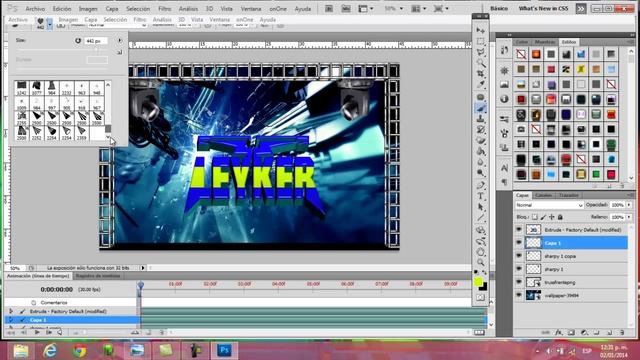
Task: Hide the sharpy 1 copia layer
Action: click(x=519, y=256)
